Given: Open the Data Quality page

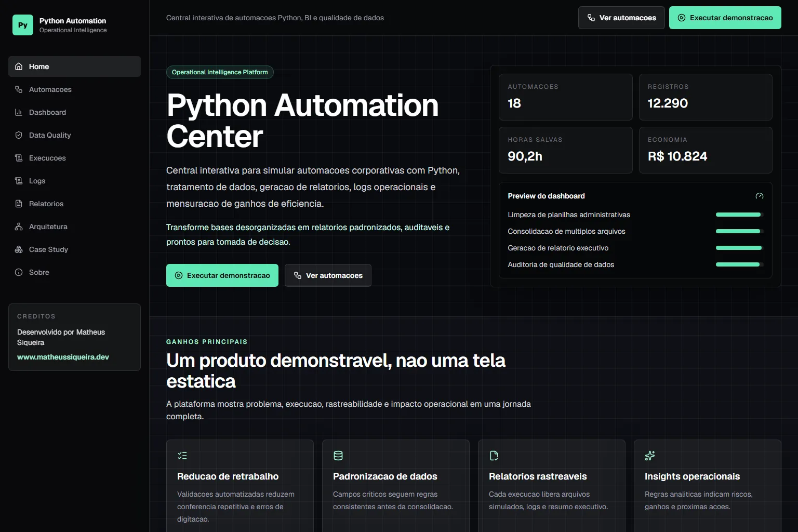Looking at the screenshot, I should (x=74, y=135).
